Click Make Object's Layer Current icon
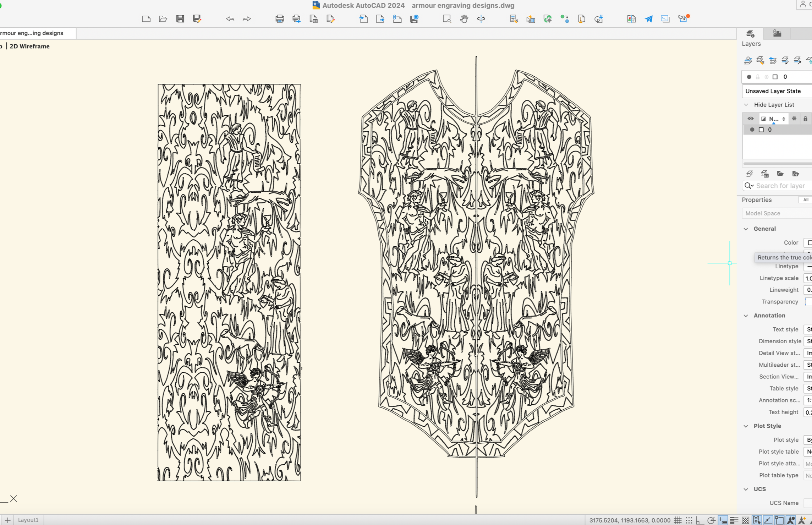The height and width of the screenshot is (525, 812). [748, 60]
